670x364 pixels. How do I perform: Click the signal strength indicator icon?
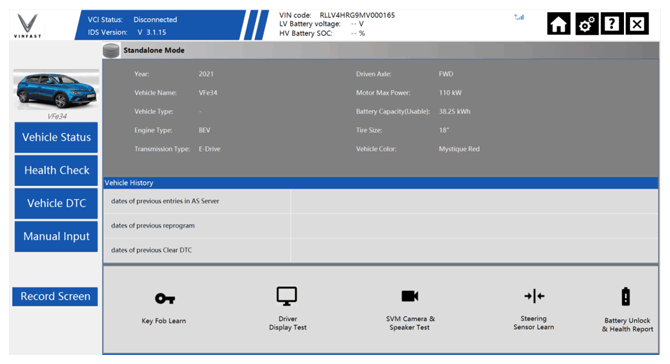[x=519, y=17]
